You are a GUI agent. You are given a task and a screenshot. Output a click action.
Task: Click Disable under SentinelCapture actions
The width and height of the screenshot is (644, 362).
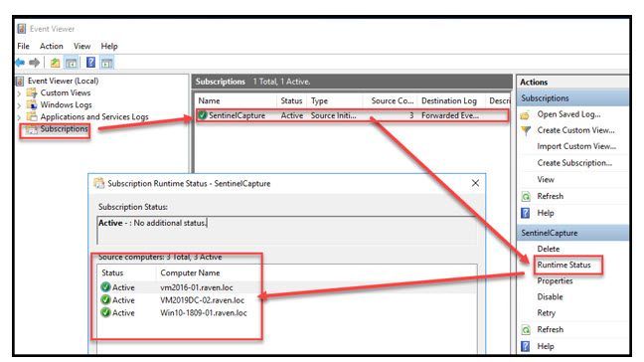pyautogui.click(x=550, y=296)
